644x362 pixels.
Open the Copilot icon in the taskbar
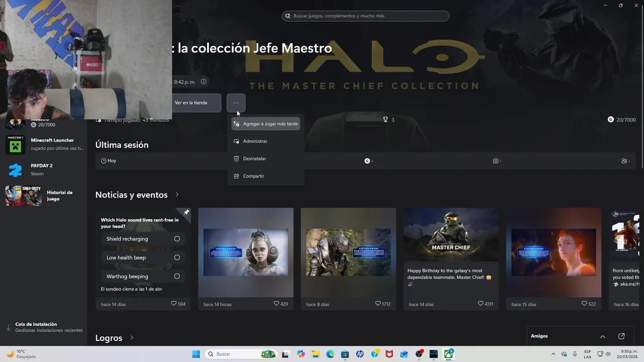click(301, 354)
